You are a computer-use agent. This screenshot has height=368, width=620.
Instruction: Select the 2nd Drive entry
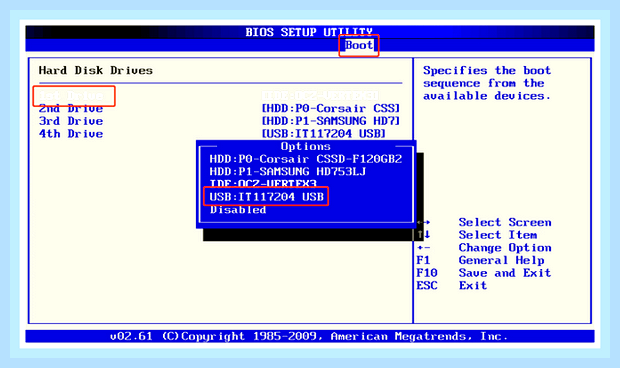(x=71, y=108)
